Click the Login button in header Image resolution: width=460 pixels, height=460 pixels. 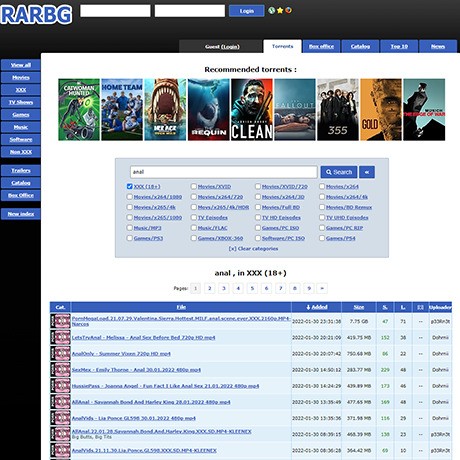[x=247, y=11]
